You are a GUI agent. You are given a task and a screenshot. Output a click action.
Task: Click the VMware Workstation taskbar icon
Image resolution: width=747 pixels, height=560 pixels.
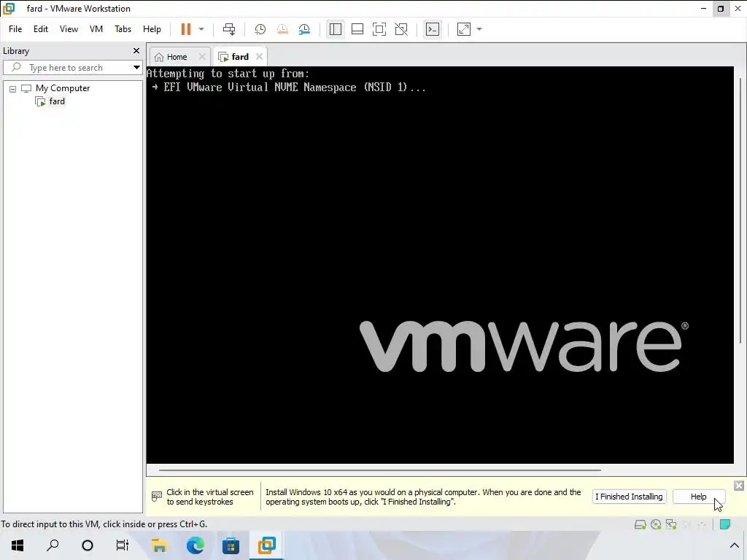pos(267,545)
